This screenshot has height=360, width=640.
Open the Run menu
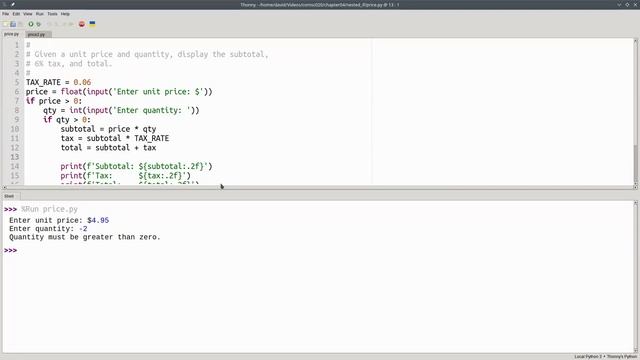pyautogui.click(x=40, y=14)
